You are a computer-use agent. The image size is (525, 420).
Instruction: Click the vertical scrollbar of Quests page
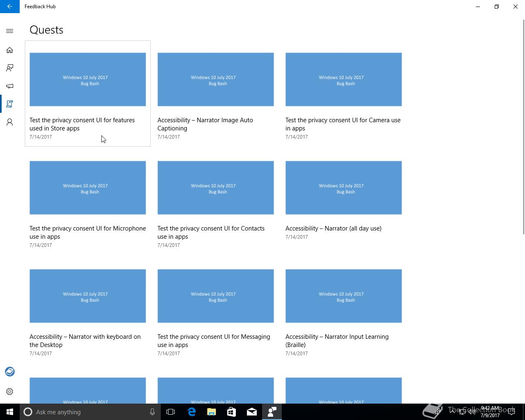tap(523, 127)
